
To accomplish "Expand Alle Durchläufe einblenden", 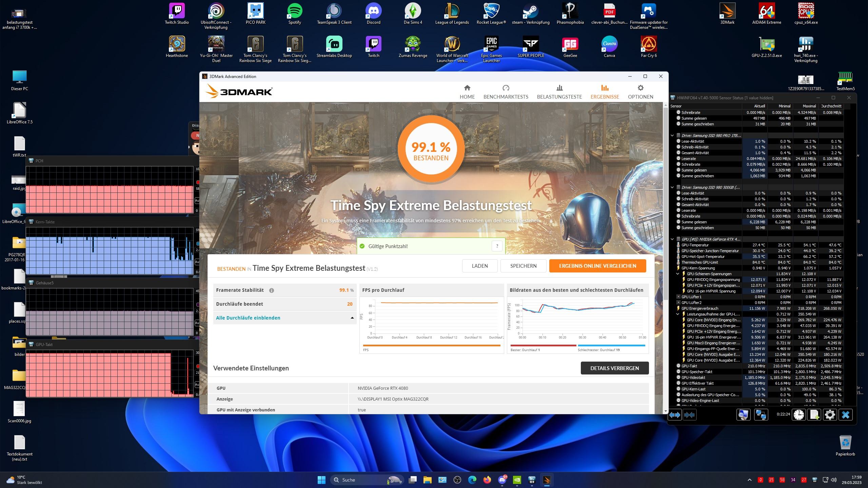I will 284,318.
